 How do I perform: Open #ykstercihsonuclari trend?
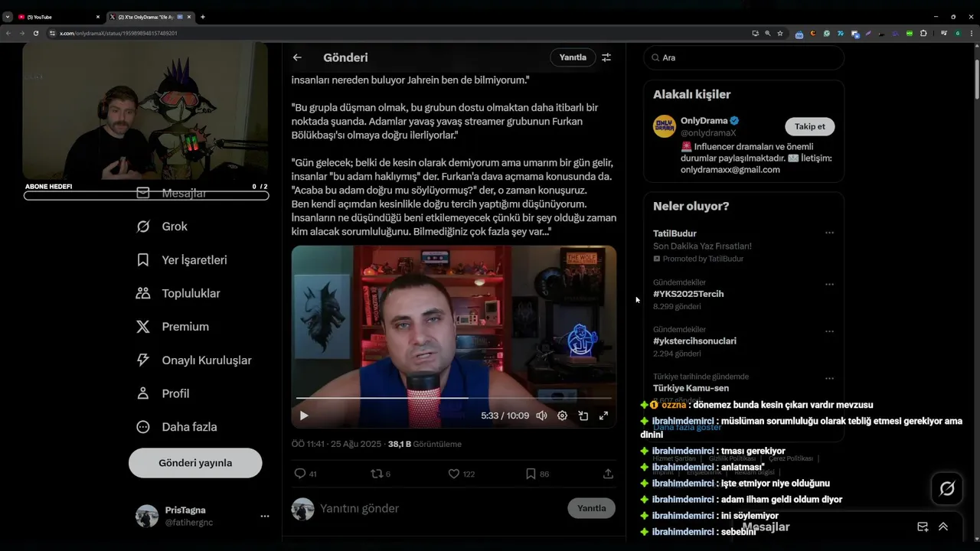point(694,341)
